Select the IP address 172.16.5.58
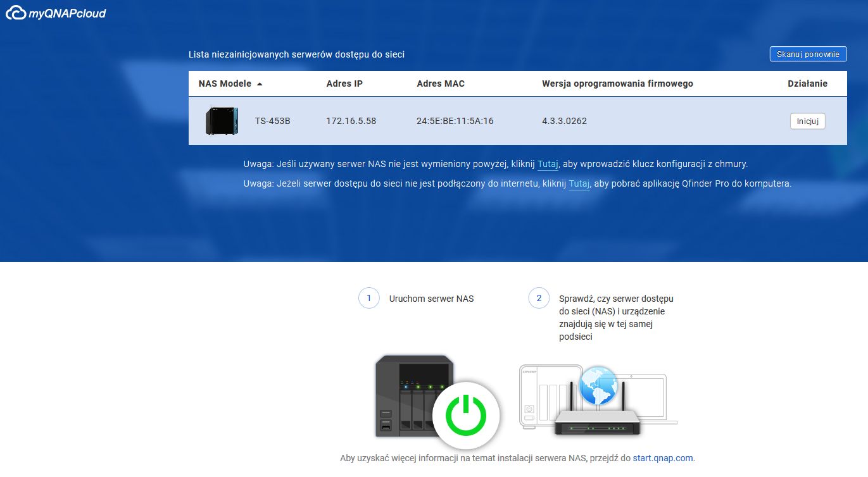Image resolution: width=868 pixels, height=477 pixels. (x=351, y=121)
